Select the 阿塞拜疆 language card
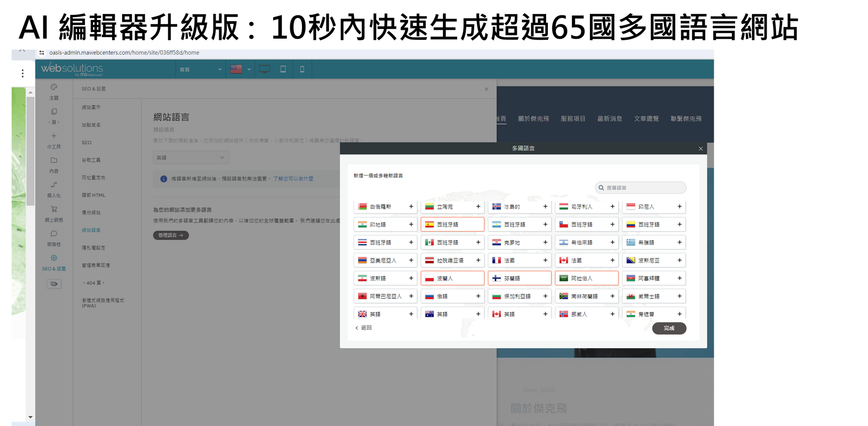This screenshot has height=426, width=868. coord(654,278)
